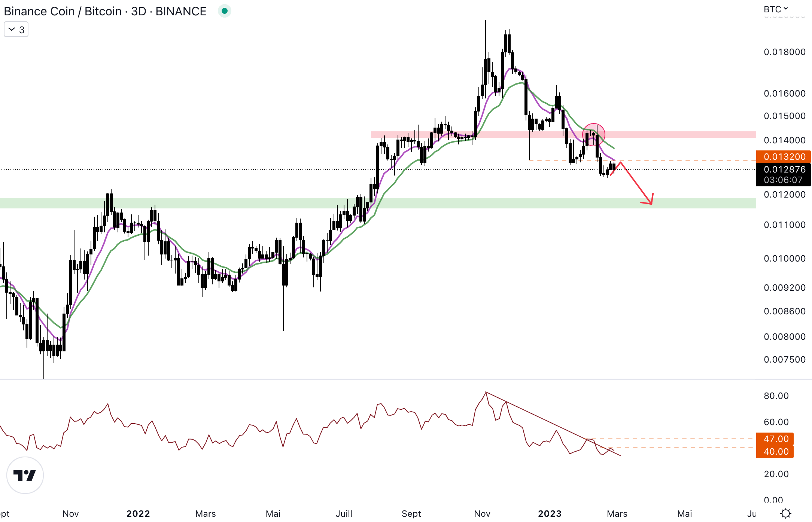
Task: Click the 2023 label on time axis
Action: coord(550,513)
